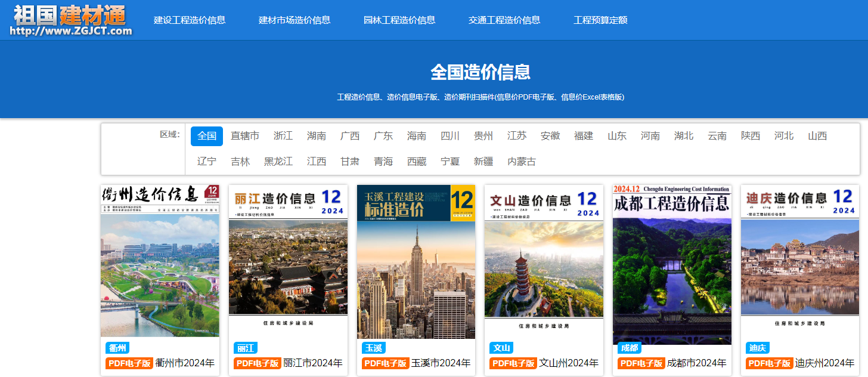Filter by region 广东
The width and height of the screenshot is (868, 377).
[x=383, y=136]
